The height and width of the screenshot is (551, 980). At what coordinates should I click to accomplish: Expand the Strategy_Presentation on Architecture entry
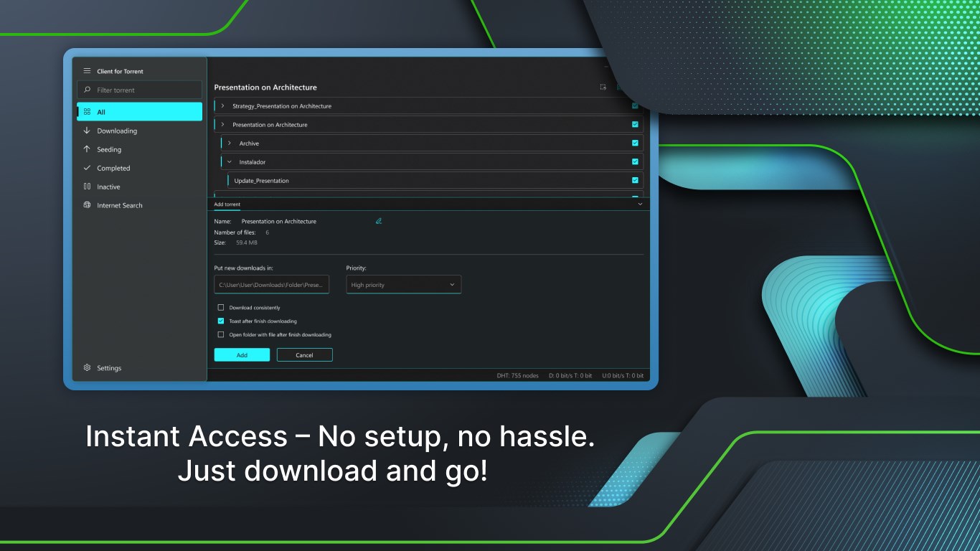[223, 105]
